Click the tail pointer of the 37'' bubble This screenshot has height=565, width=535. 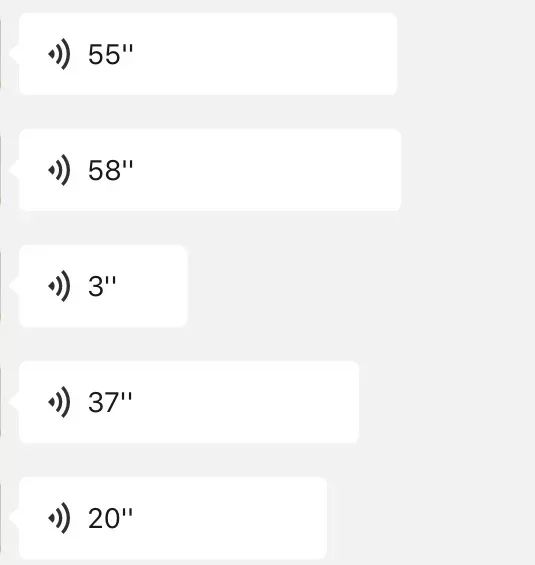pos(14,402)
